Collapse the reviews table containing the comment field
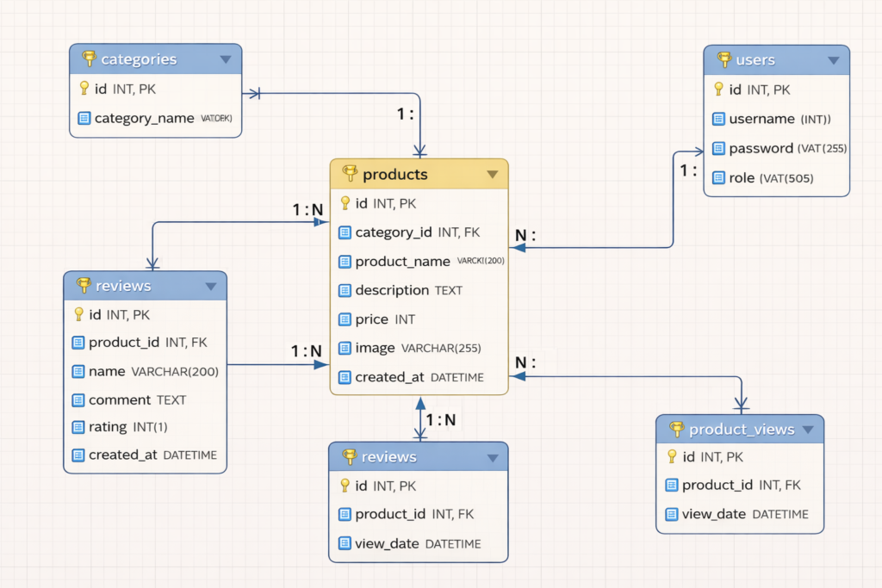The width and height of the screenshot is (882, 588). [210, 286]
